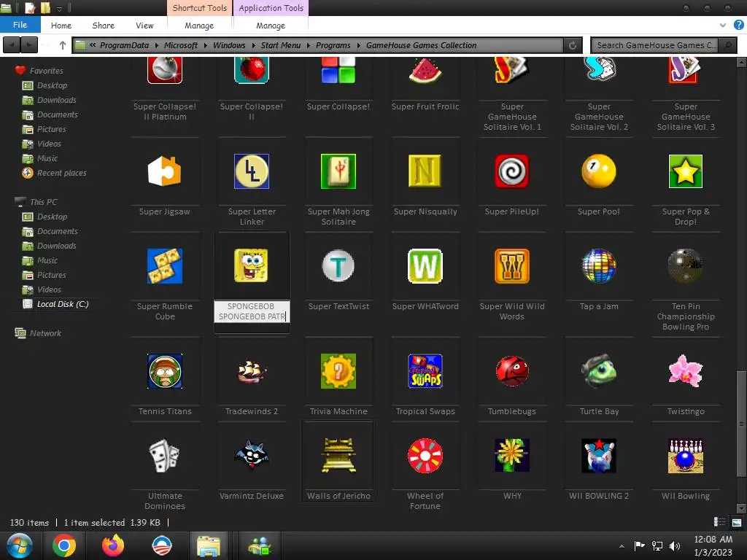747x560 pixels.
Task: Click the SPONGEBOB rename text box
Action: [252, 311]
